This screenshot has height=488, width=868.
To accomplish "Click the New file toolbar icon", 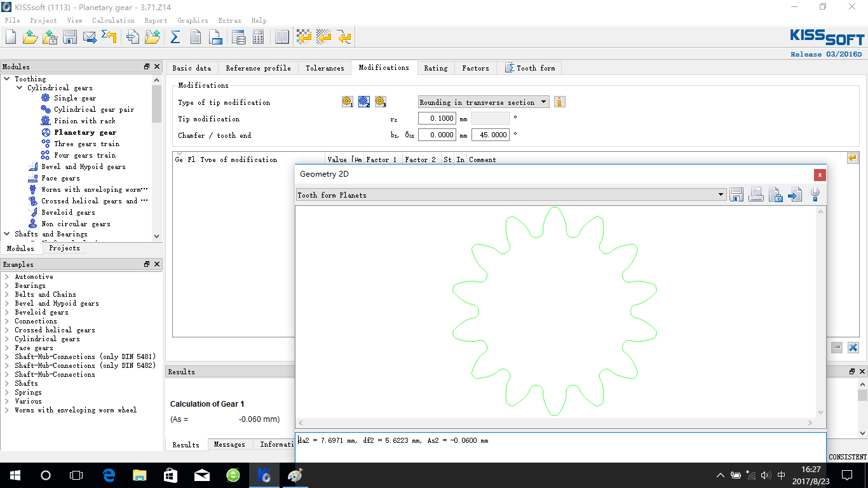I will 11,37.
